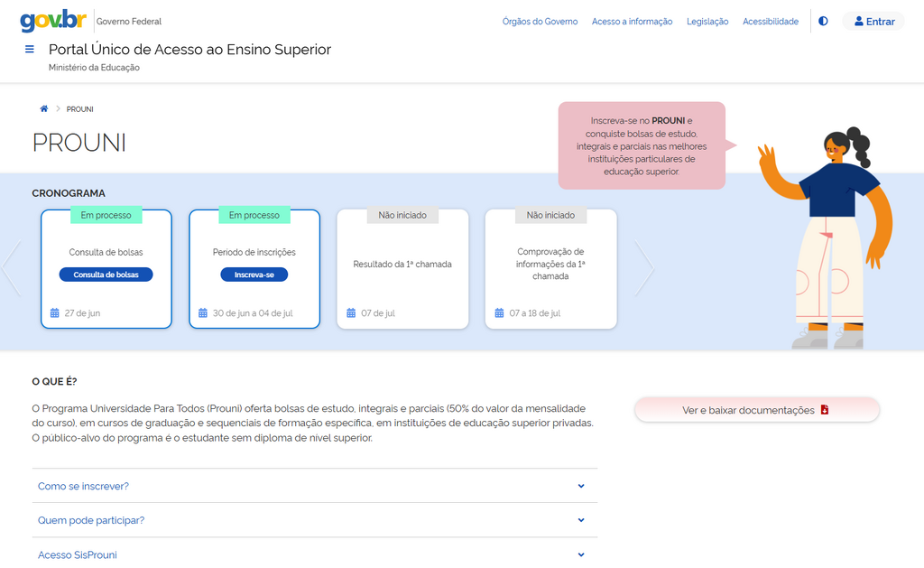This screenshot has width=924, height=568.
Task: Go to next cronograma cards arrow
Action: 644,268
